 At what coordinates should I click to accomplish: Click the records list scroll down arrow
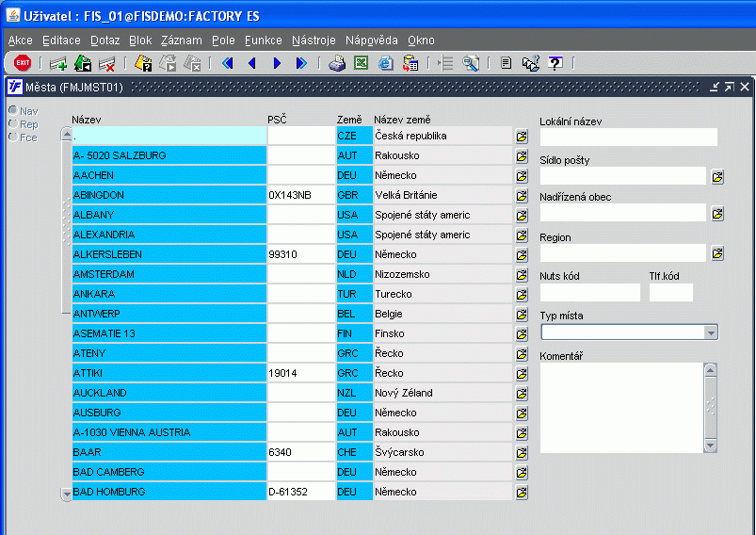point(67,494)
